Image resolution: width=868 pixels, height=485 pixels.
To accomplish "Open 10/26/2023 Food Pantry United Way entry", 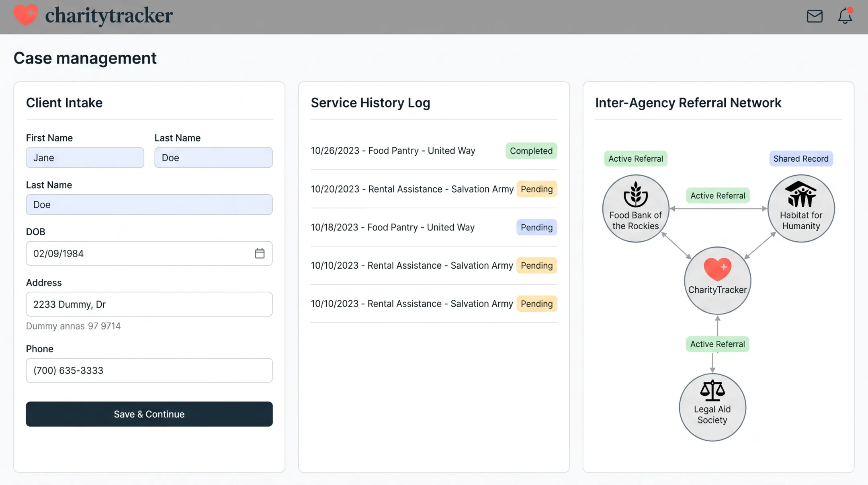I will 434,151.
